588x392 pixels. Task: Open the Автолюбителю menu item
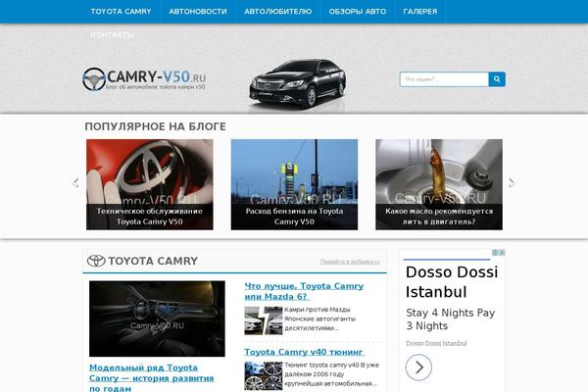(278, 12)
